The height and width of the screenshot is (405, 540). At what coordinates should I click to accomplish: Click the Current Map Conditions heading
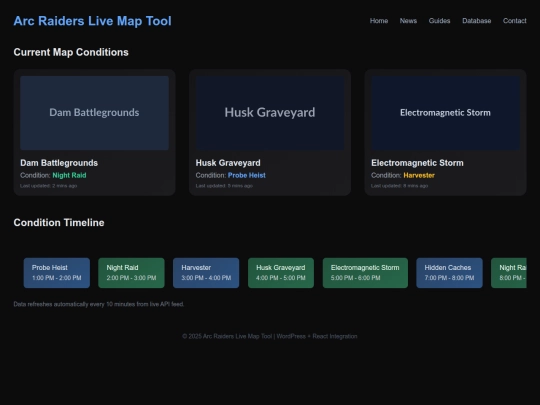pyautogui.click(x=71, y=52)
